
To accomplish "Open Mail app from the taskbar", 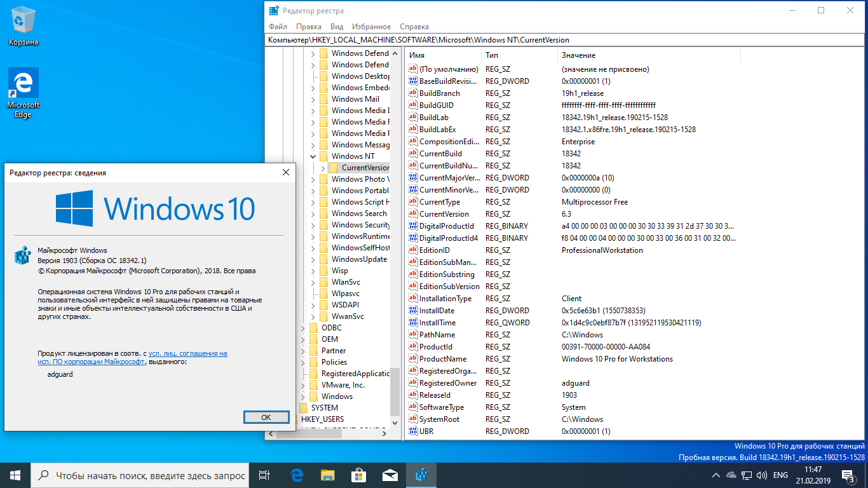I will point(390,475).
